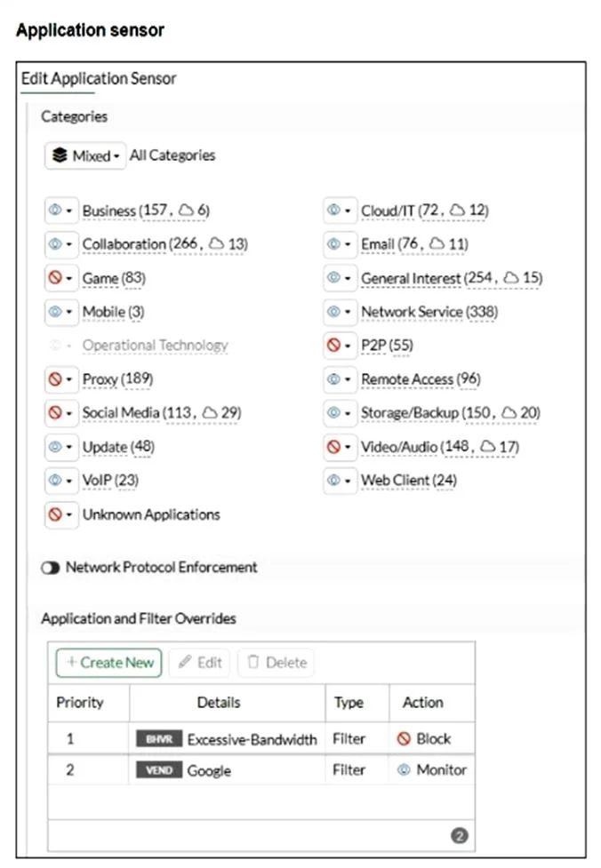Open the Mixed all-categories action dropdown
This screenshot has height=868, width=601.
point(85,155)
